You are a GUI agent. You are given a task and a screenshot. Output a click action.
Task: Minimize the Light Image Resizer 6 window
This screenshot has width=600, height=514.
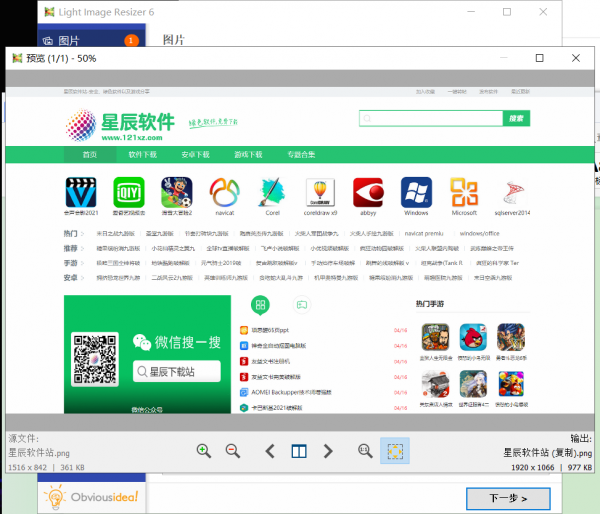coord(471,12)
